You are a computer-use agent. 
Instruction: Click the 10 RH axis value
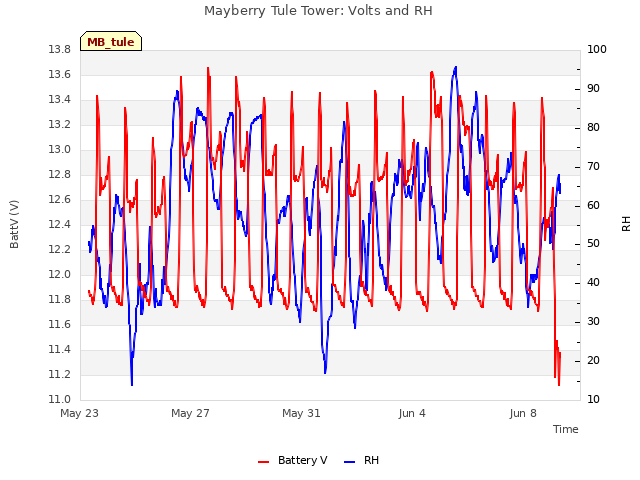593,400
